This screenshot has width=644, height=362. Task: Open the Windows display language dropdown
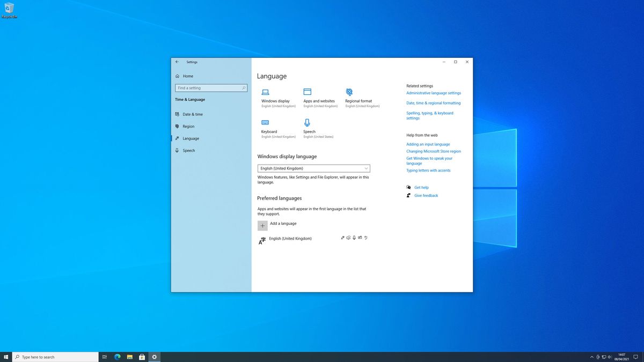(313, 168)
